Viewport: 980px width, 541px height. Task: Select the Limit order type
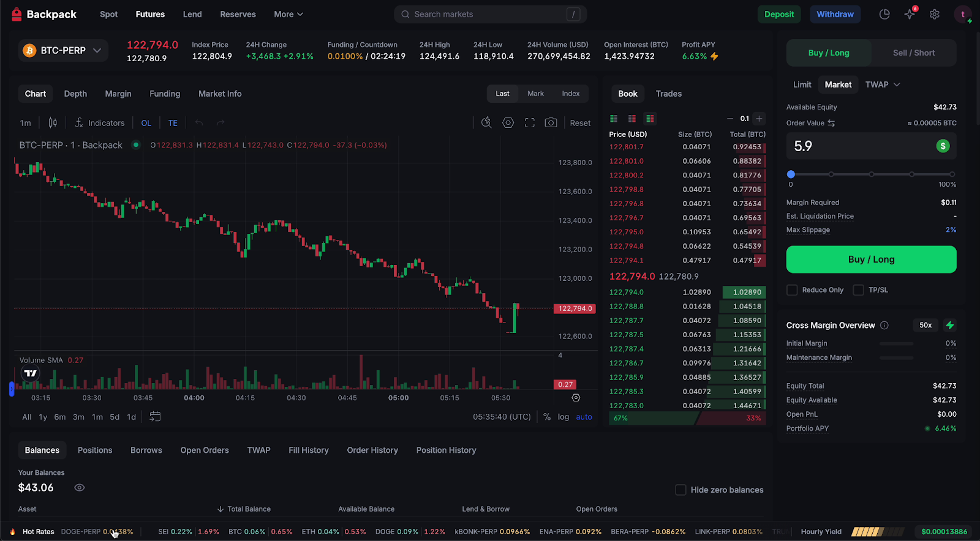pyautogui.click(x=802, y=84)
